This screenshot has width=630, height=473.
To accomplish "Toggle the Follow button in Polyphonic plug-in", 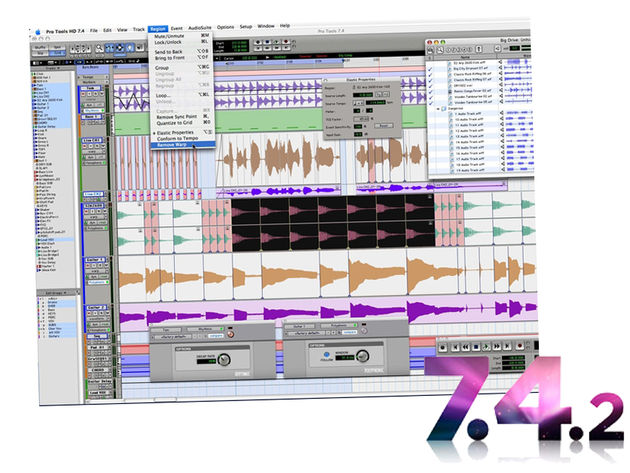I will (x=327, y=354).
